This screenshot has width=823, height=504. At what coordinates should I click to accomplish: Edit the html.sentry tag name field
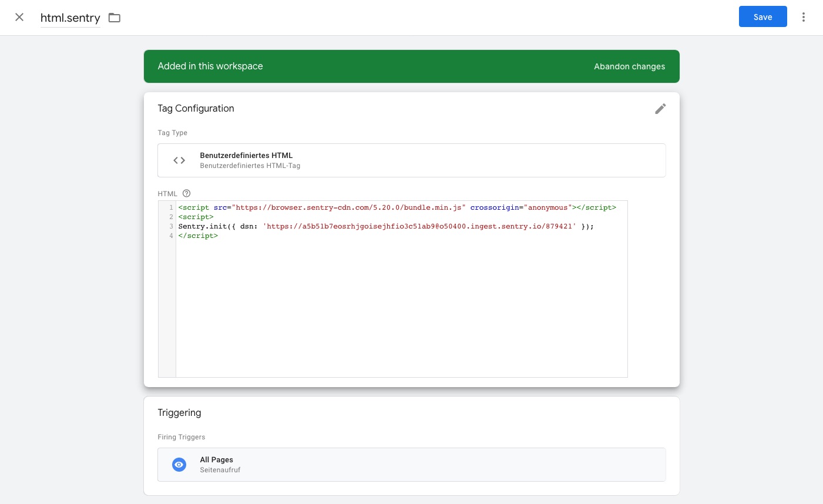(70, 18)
